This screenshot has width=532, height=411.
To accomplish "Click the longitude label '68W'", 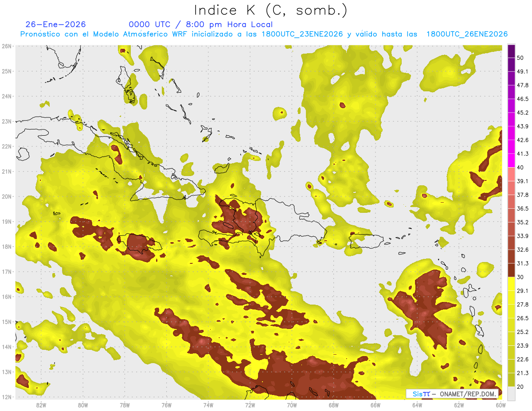I will point(334,405).
